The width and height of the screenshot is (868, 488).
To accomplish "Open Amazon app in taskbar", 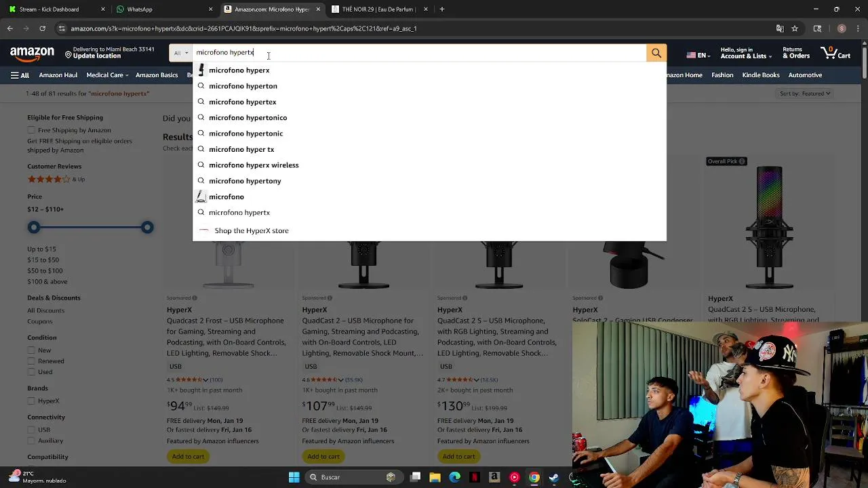I will coord(494,477).
